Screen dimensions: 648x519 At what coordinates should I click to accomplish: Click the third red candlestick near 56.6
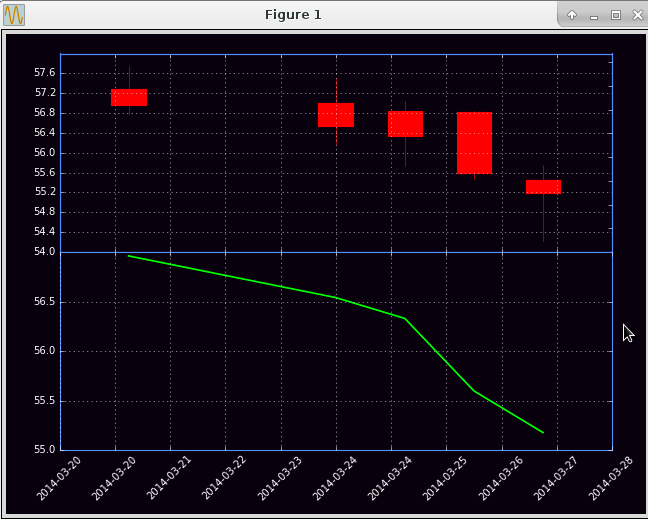[x=405, y=124]
